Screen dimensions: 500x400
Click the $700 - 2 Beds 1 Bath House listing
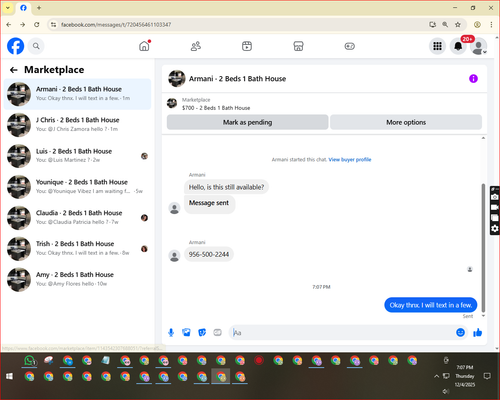click(x=216, y=108)
